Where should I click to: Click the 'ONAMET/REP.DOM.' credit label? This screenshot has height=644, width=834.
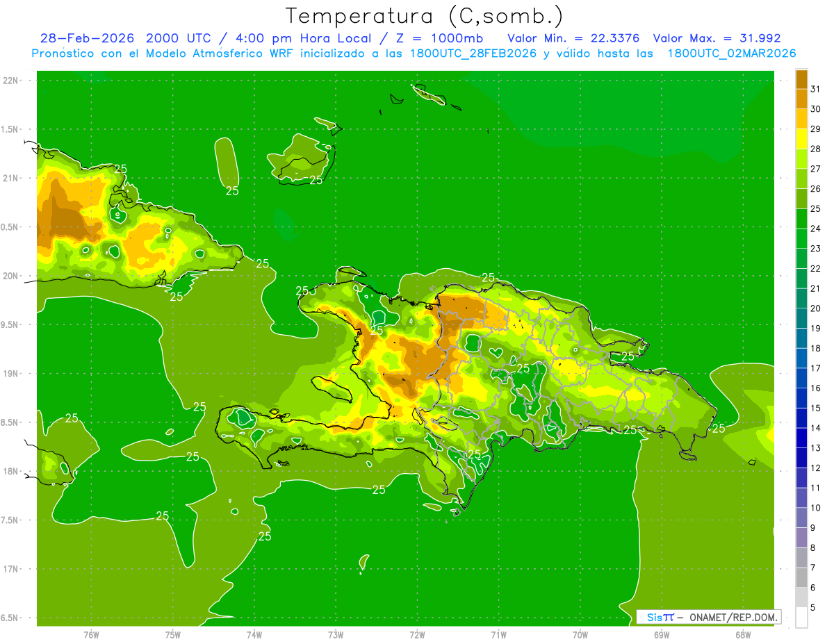pyautogui.click(x=733, y=617)
